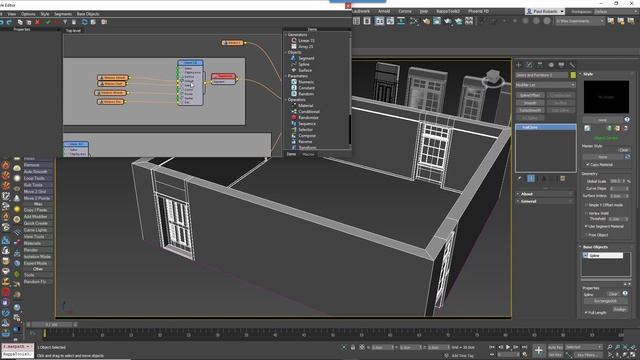
Task: Click the green checkmark icon in Style Editor
Action: pos(48,22)
